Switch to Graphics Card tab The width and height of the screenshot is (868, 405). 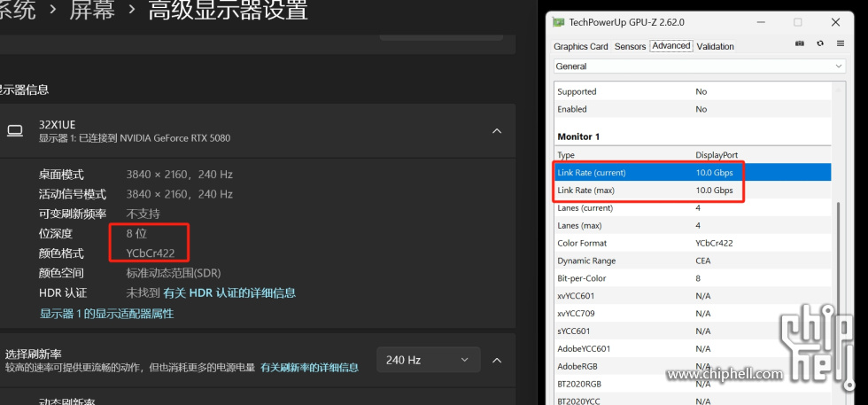[581, 47]
